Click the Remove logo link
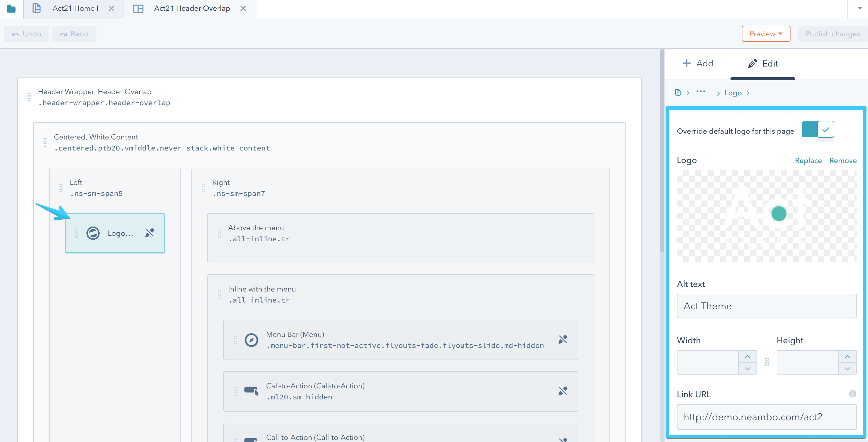 (x=843, y=161)
